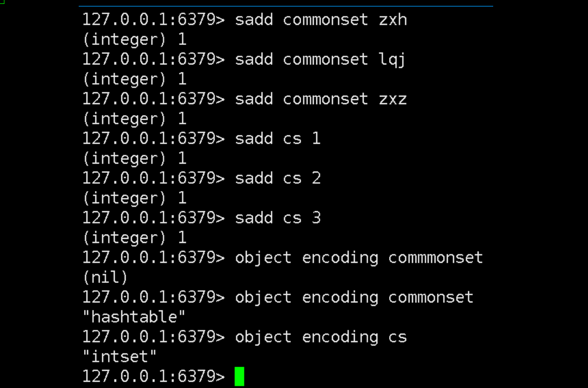Click the (nil) result line
The width and height of the screenshot is (588, 388).
[x=105, y=278]
